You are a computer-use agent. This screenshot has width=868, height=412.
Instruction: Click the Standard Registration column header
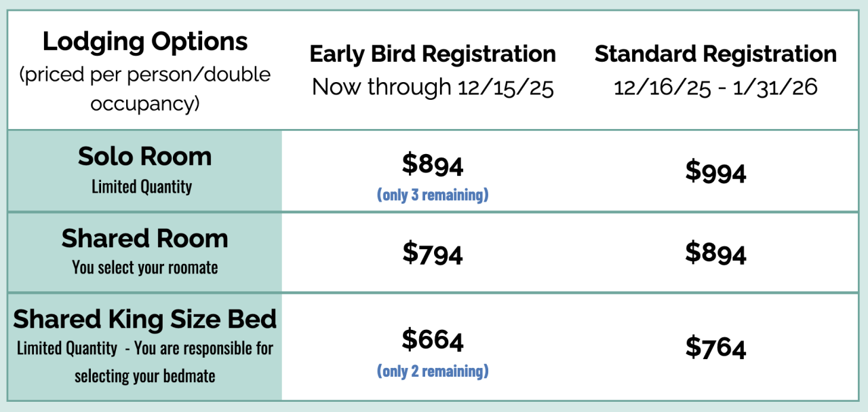pos(715,54)
